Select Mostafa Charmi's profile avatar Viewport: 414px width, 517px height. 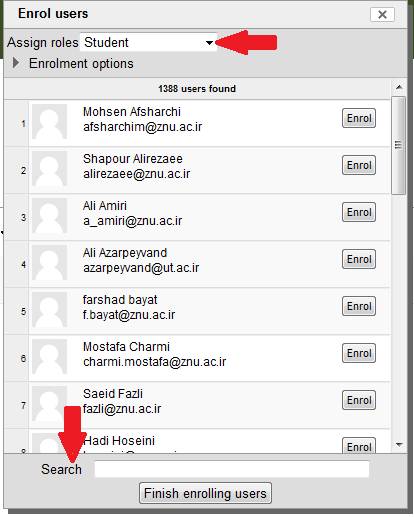point(49,356)
